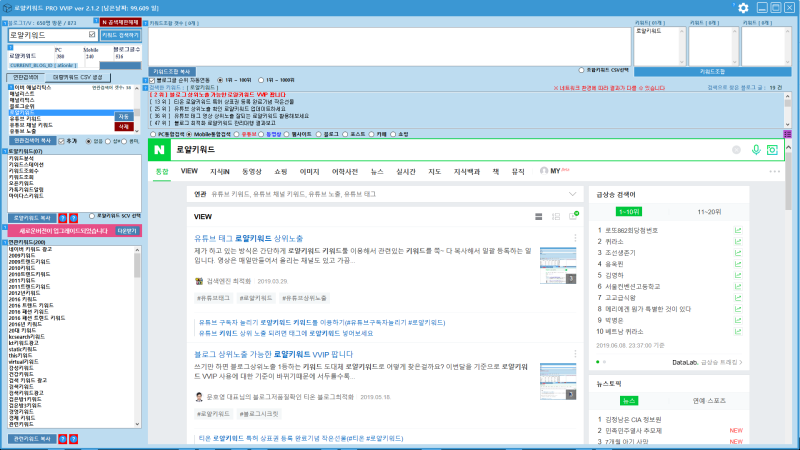The width and height of the screenshot is (800, 450).
Task: Click the wide 키워드조합 button
Action: 712,72
